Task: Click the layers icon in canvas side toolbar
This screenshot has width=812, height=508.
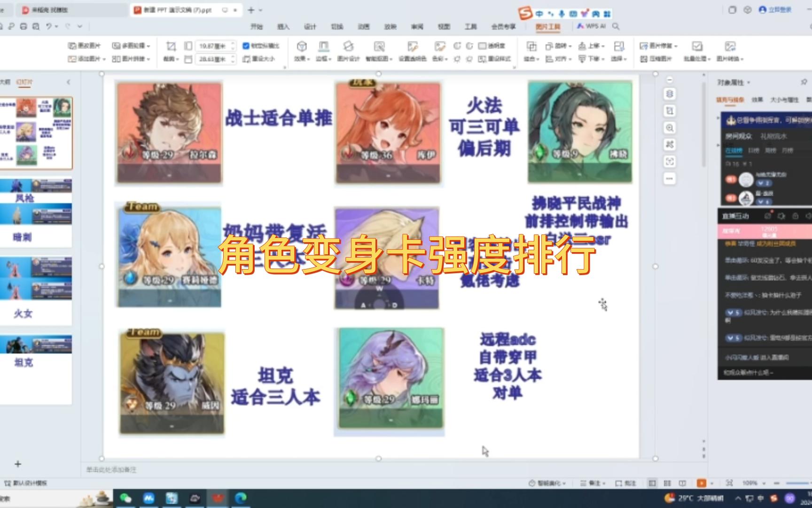Action: [670, 94]
